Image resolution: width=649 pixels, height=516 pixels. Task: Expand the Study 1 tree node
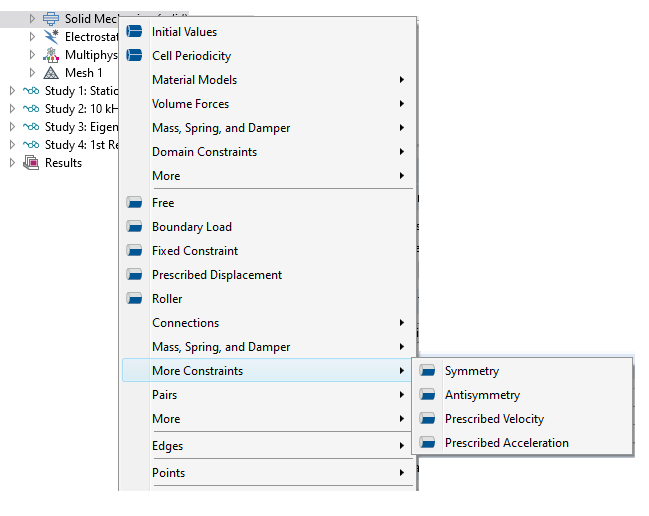(12, 91)
